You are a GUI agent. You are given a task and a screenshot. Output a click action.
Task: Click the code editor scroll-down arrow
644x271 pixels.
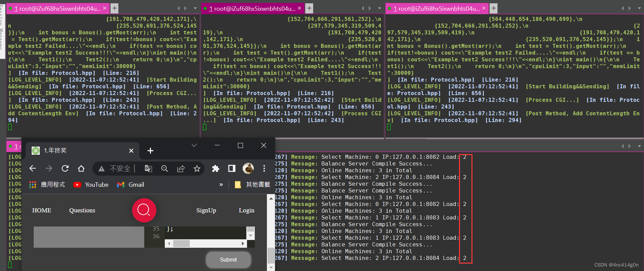tap(250, 236)
